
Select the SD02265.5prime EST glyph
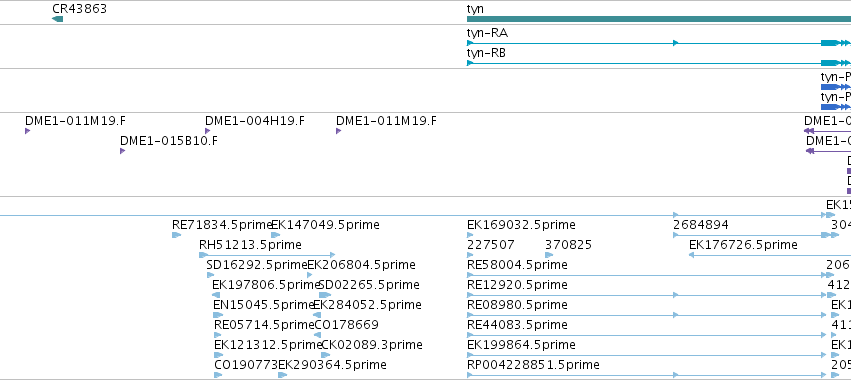tap(325, 295)
